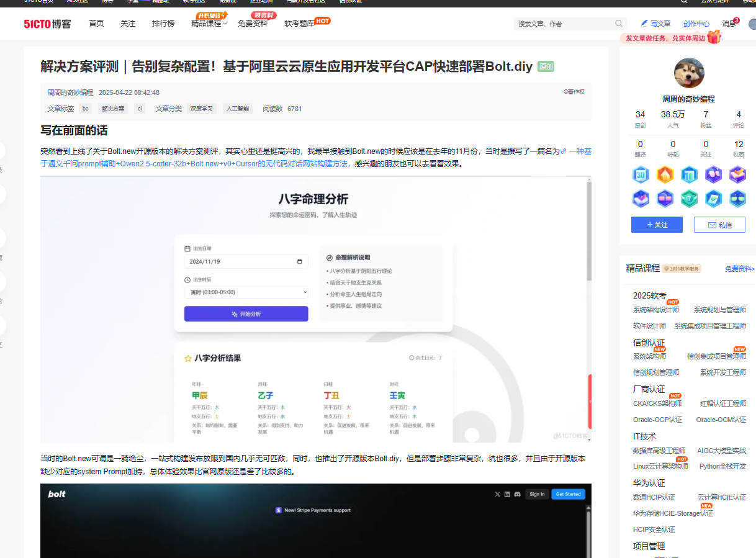Open the author's husky avatar

(x=689, y=73)
